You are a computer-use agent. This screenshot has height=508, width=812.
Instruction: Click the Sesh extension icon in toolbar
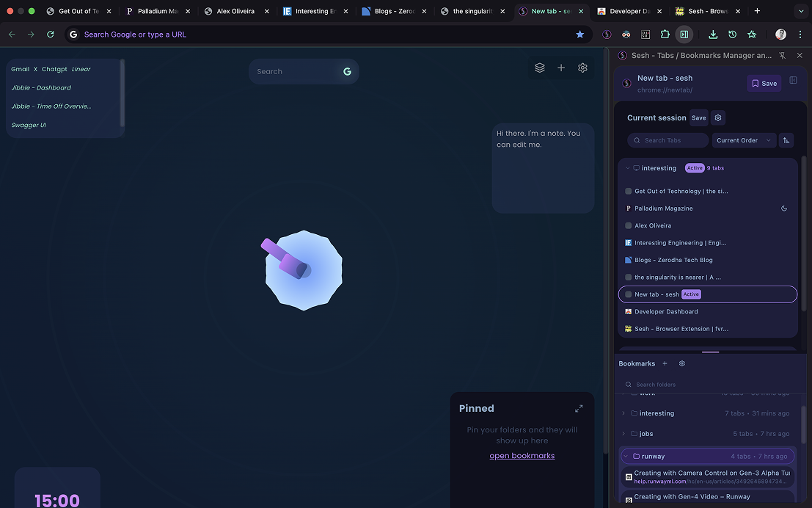tap(607, 35)
